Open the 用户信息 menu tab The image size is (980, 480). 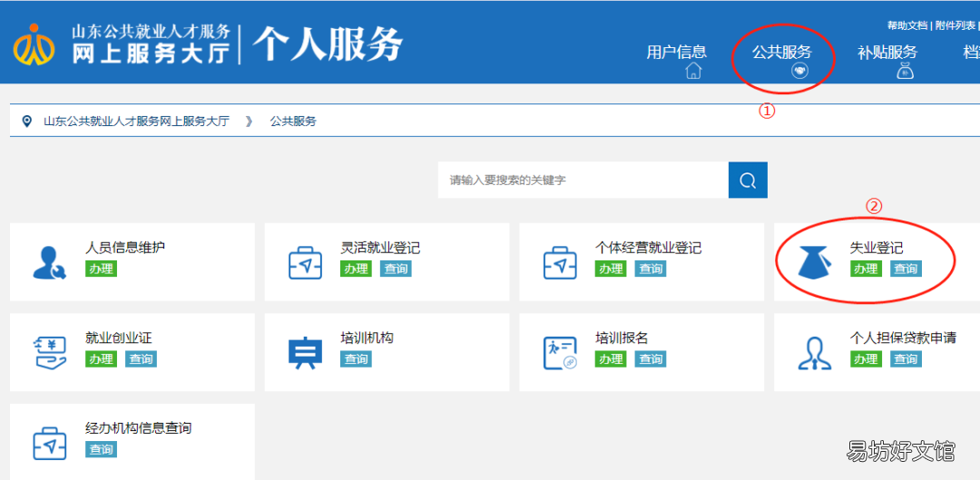[676, 52]
